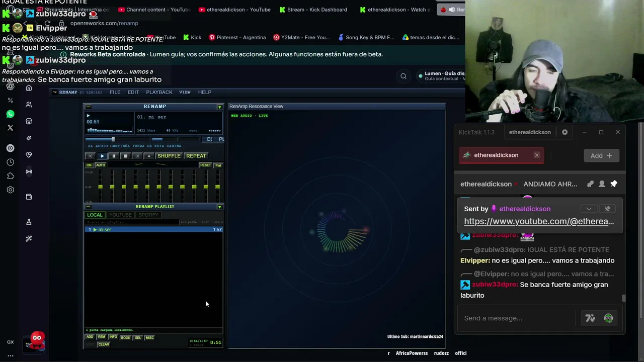
Task: Collapse the RENAMP main window
Action: click(x=88, y=107)
